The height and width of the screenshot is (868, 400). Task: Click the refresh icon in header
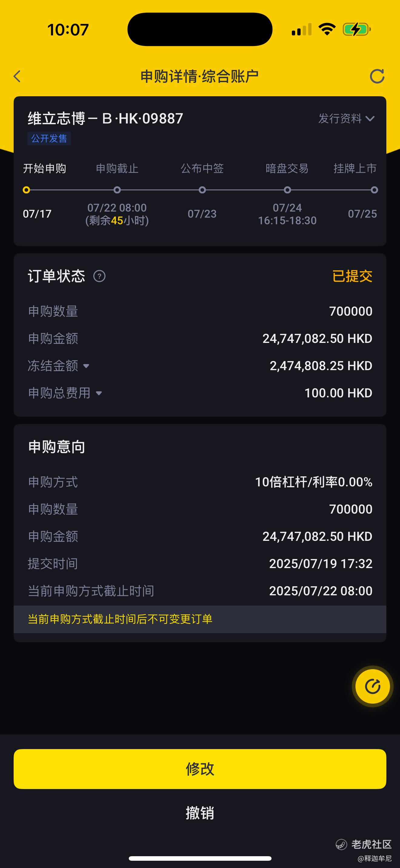click(377, 76)
